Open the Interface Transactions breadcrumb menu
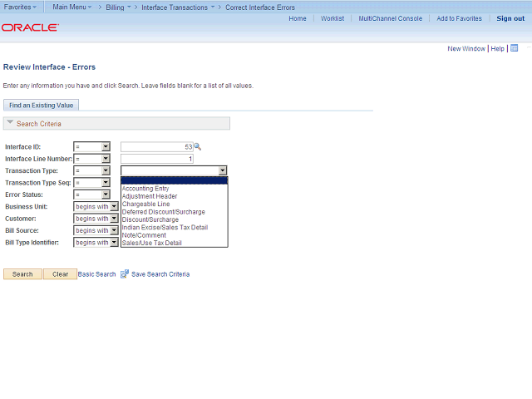The height and width of the screenshot is (399, 532). 178,7
